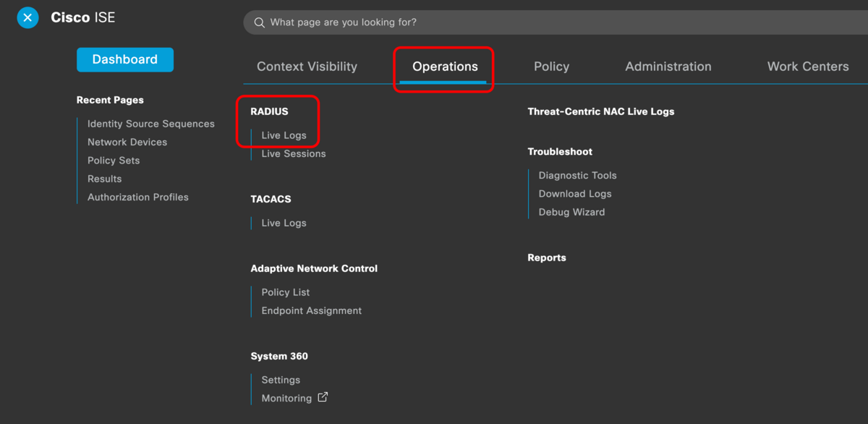Click the RADIUS section heading
Screen dimensions: 868x424
[269, 111]
